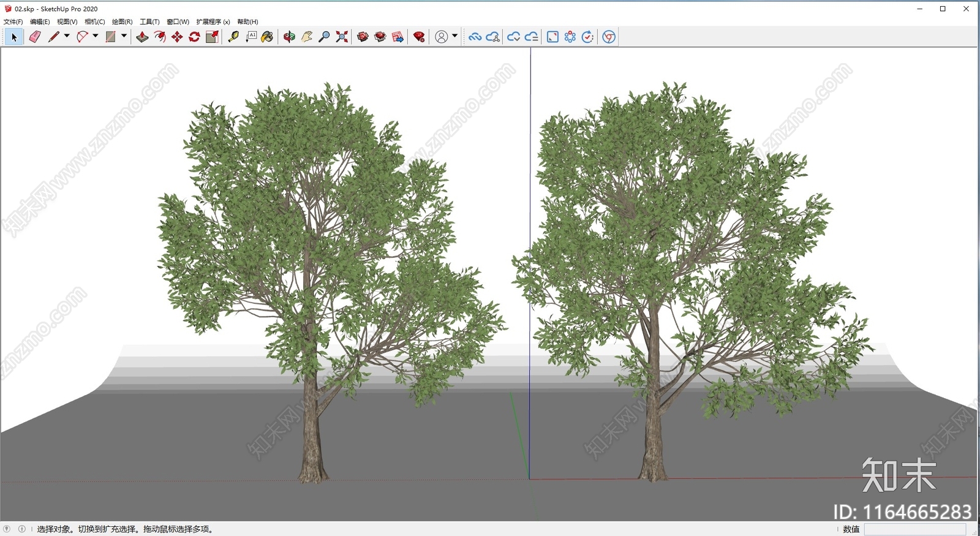The width and height of the screenshot is (980, 536).
Task: Open the 窗口(W) menu
Action: coord(178,21)
